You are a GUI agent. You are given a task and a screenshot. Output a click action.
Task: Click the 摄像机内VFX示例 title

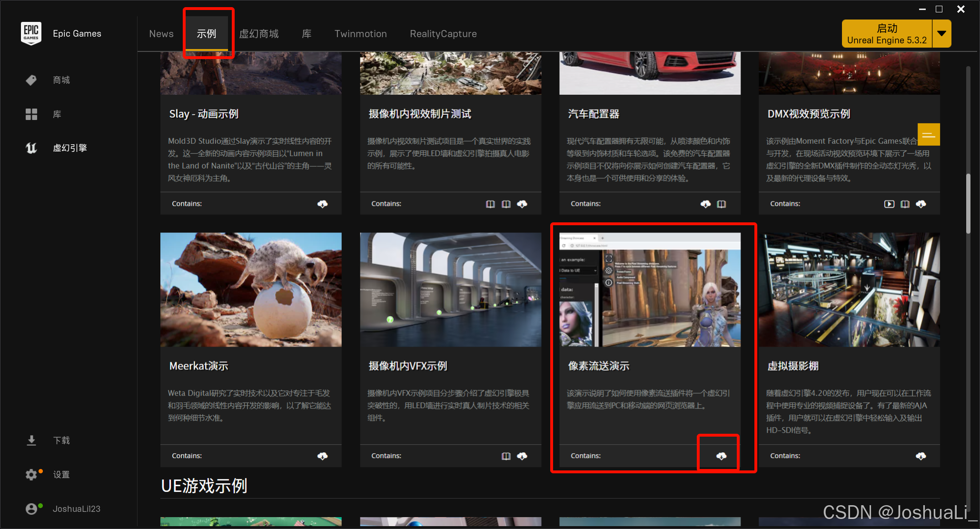click(408, 366)
